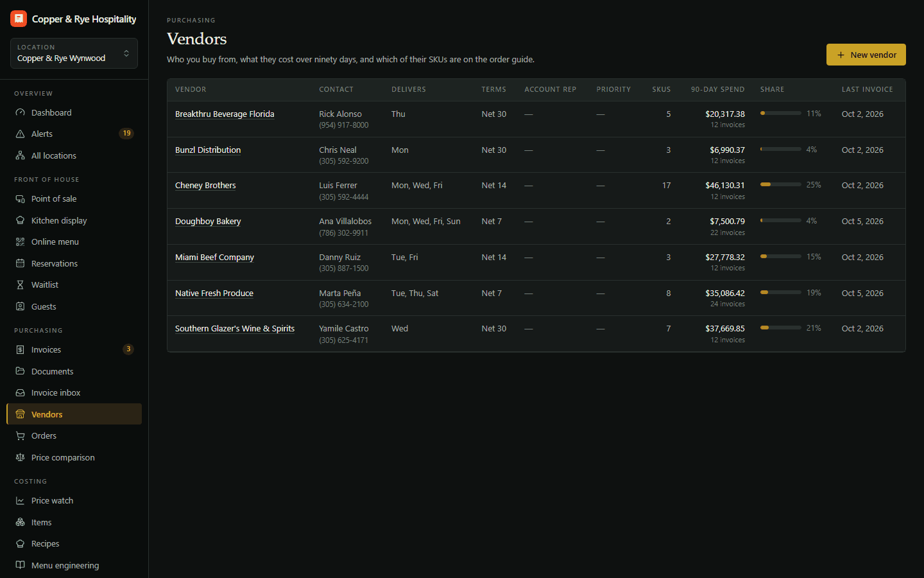Click the Recipes chef hat icon

(x=20, y=543)
